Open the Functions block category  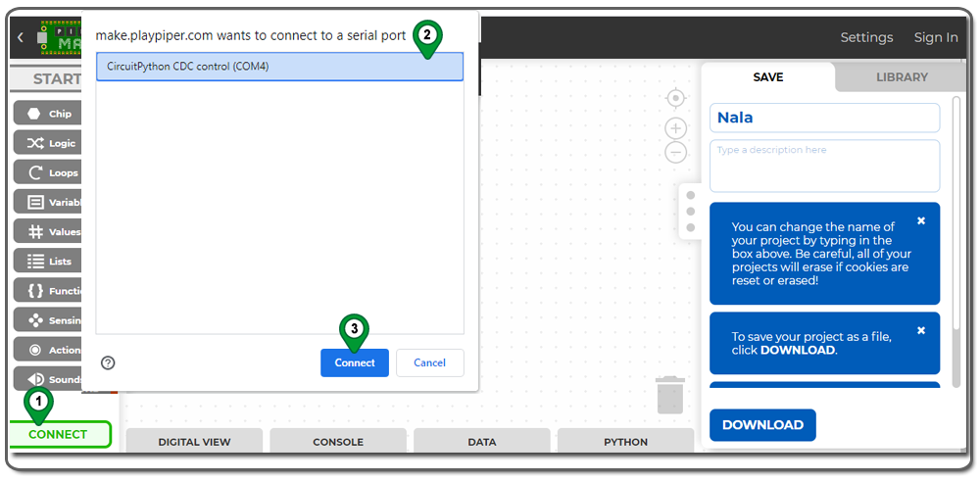pos(47,291)
